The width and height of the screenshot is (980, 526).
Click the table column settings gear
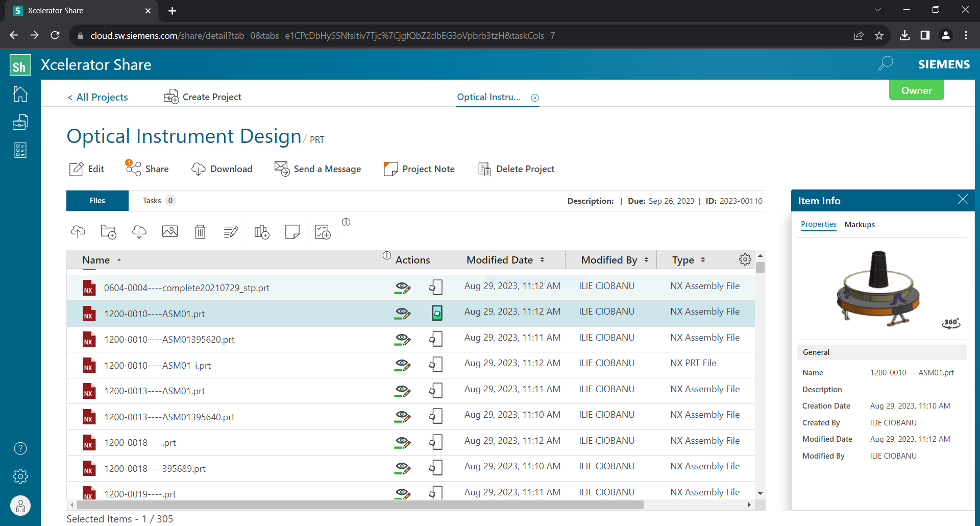(745, 259)
